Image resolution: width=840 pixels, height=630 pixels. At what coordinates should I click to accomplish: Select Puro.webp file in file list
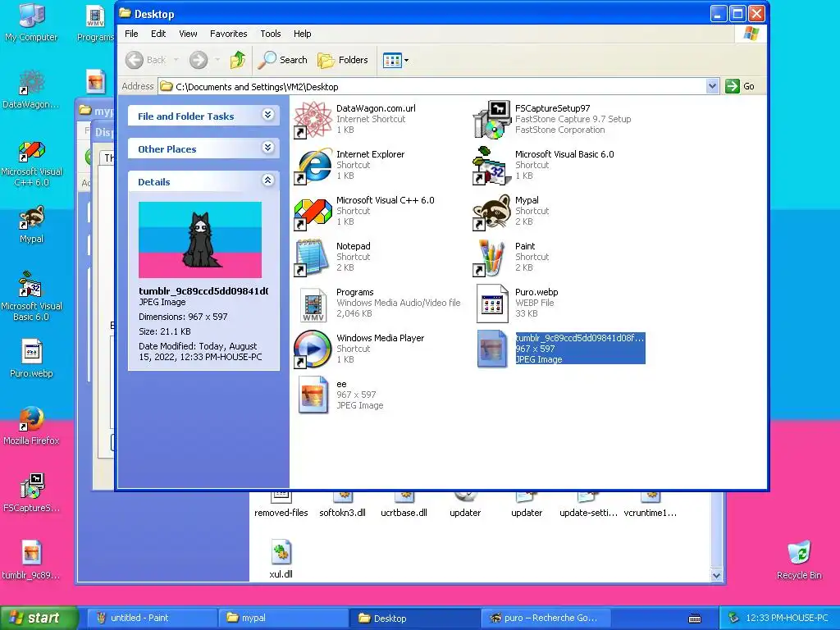pyautogui.click(x=516, y=304)
